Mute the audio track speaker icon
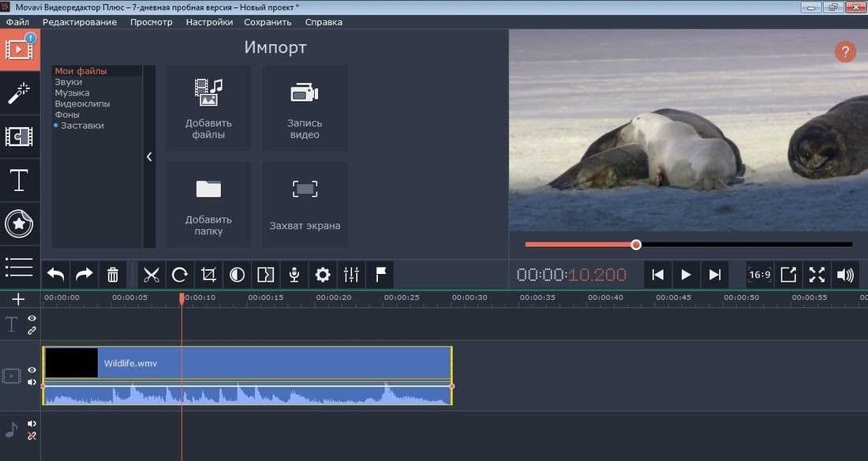The height and width of the screenshot is (461, 868). [x=32, y=424]
